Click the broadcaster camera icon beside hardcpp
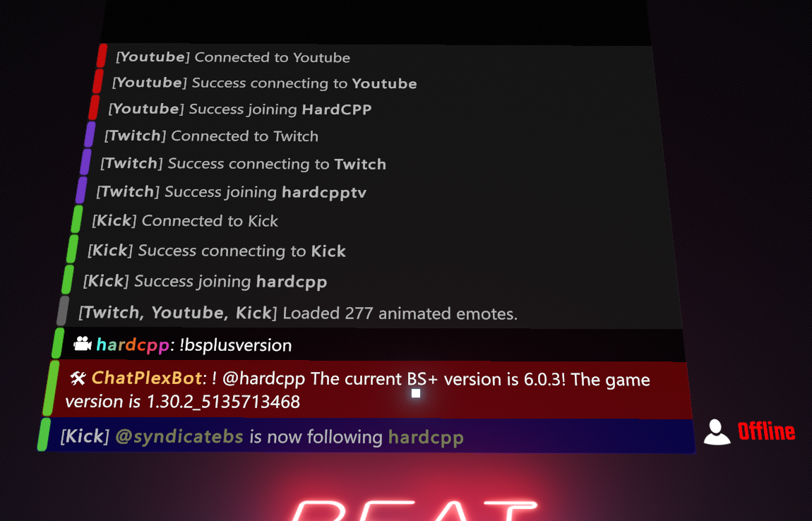 (83, 344)
